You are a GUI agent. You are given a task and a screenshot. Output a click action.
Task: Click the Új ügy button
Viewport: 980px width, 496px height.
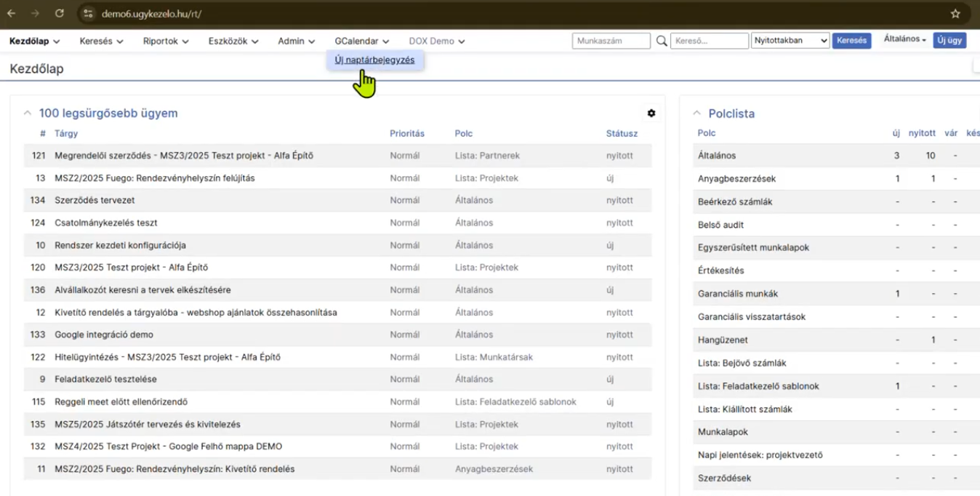tap(949, 41)
